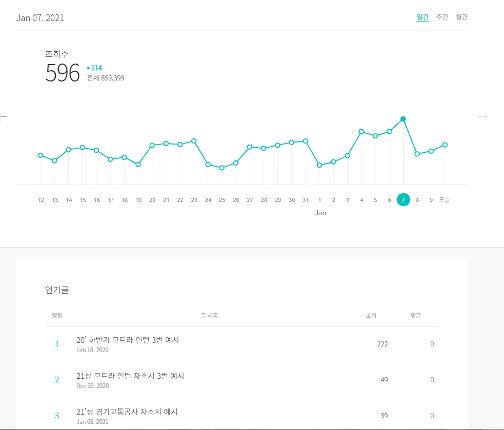
Task: Click ranking number 1 in the popular posts list
Action: click(x=57, y=343)
